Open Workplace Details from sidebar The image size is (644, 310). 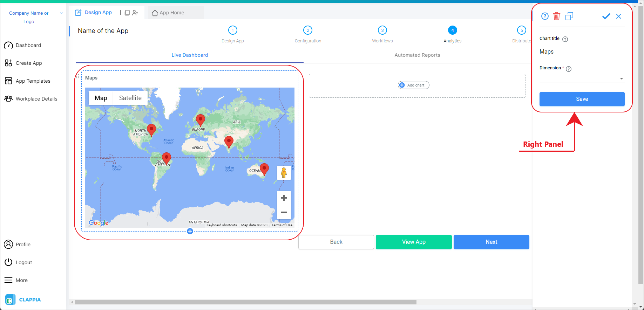coord(36,99)
